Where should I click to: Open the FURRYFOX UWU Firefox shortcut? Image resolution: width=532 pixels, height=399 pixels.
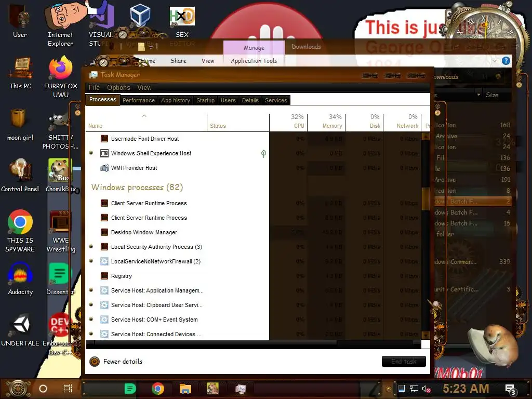pos(60,76)
